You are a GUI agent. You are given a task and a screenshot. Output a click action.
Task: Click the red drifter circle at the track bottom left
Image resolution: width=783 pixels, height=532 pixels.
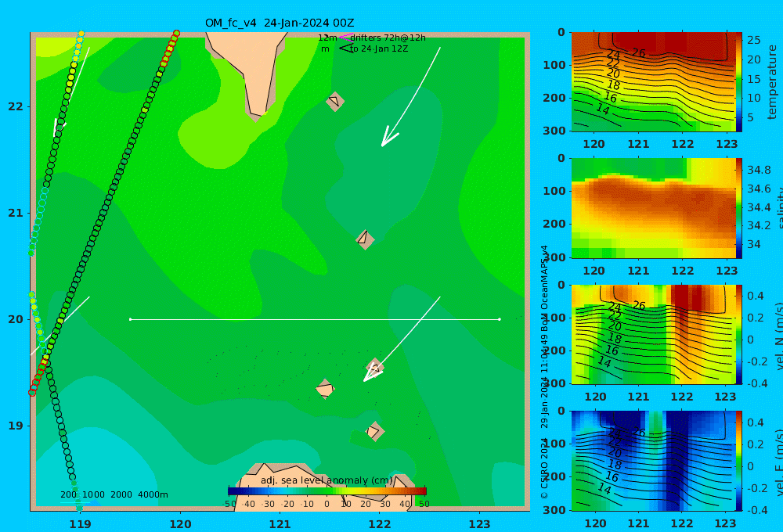pos(32,393)
